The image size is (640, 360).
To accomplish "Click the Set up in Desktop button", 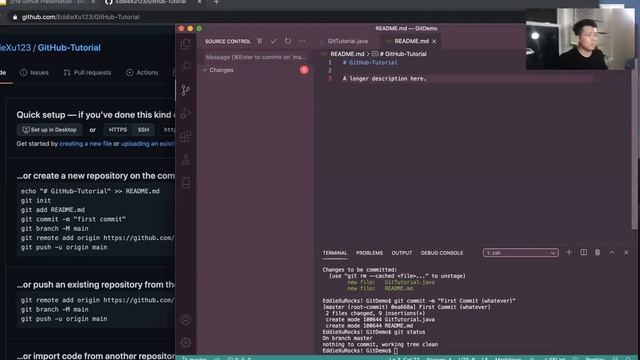I will click(50, 130).
